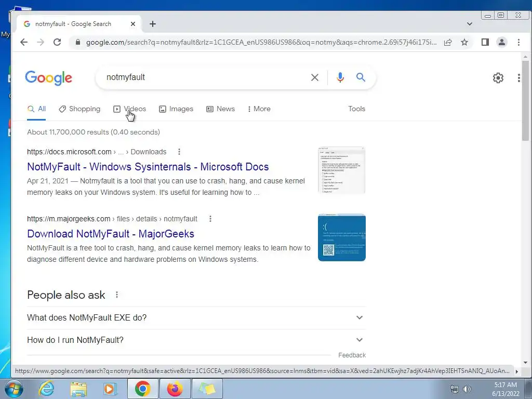The image size is (532, 399).
Task: Share this page with the share icon
Action: pyautogui.click(x=448, y=42)
